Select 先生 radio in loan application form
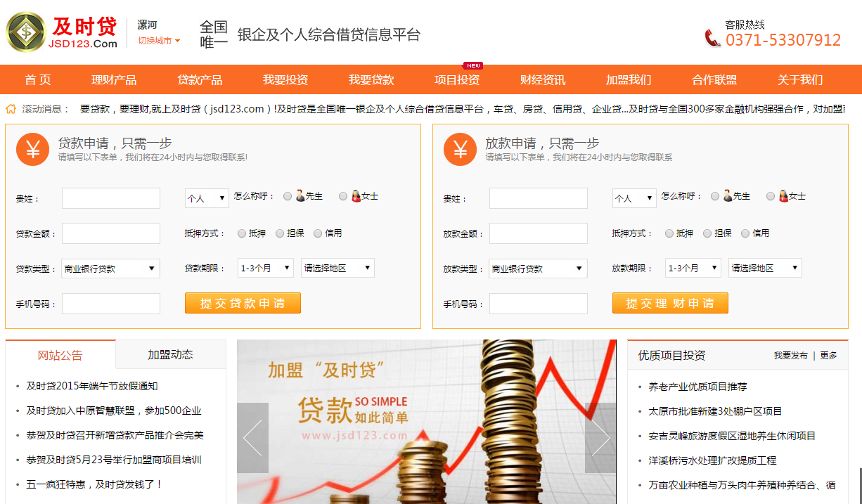Image resolution: width=862 pixels, height=504 pixels. pos(288,197)
